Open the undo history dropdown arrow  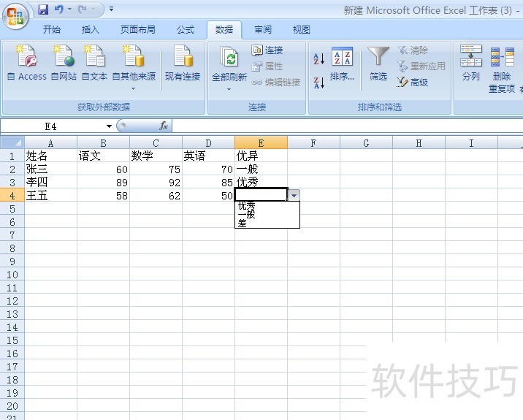pyautogui.click(x=69, y=9)
